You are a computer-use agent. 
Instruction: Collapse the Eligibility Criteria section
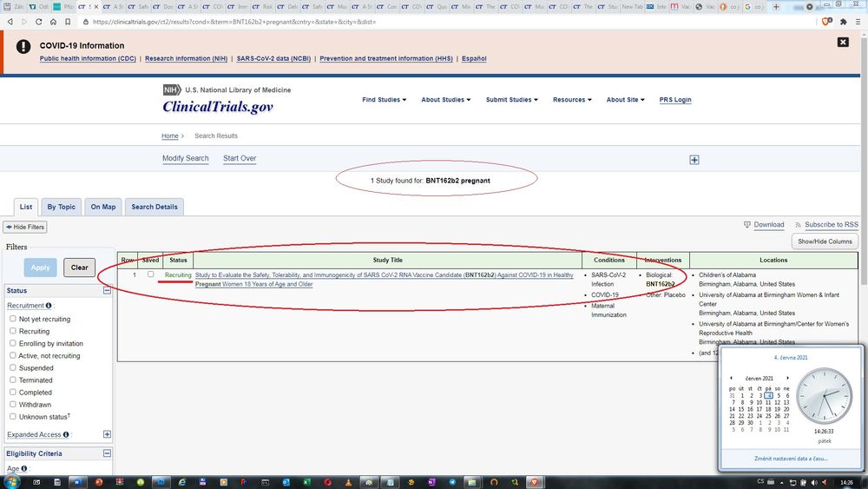(108, 453)
